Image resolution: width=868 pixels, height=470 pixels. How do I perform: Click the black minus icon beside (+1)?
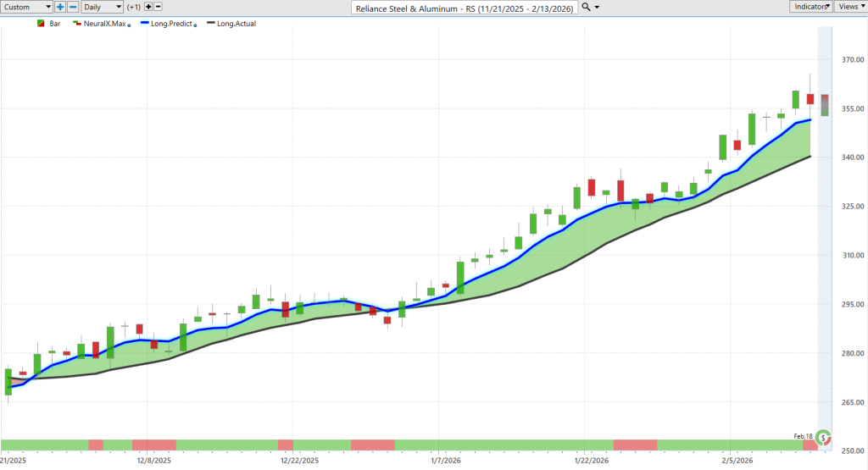tap(158, 7)
